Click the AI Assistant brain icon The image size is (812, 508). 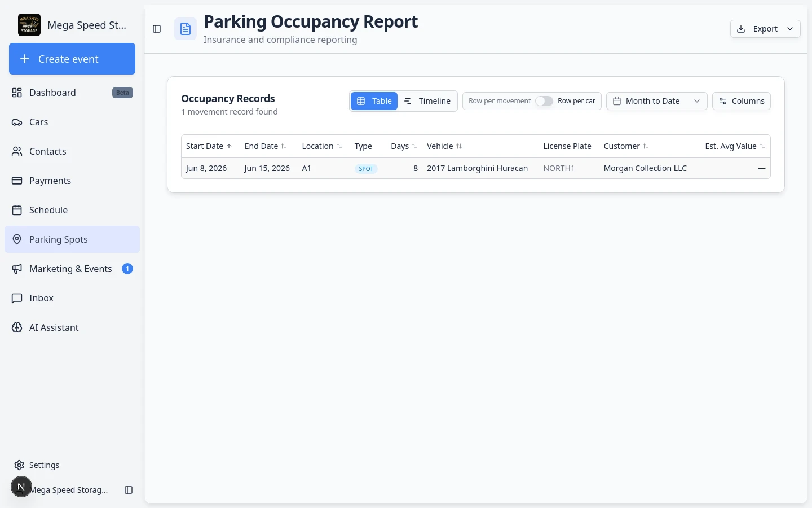(17, 327)
